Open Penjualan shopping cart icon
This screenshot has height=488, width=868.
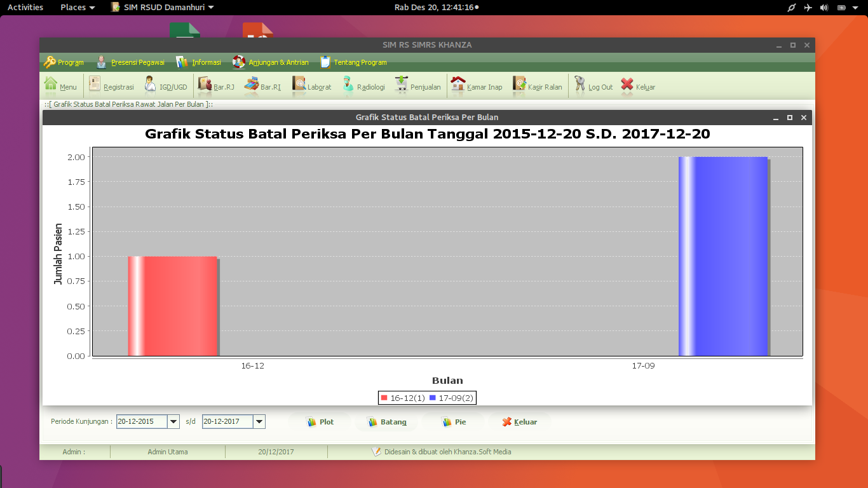pyautogui.click(x=401, y=85)
